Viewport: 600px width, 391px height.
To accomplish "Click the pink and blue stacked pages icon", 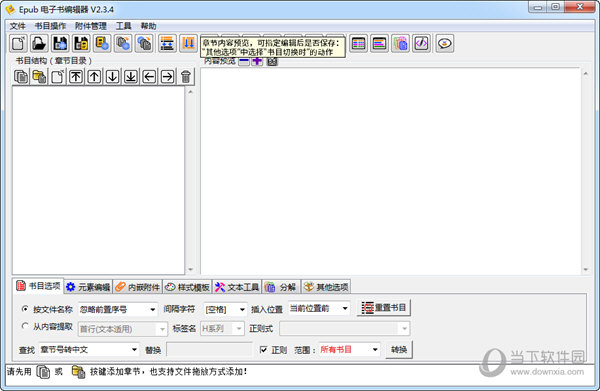I will click(x=400, y=43).
